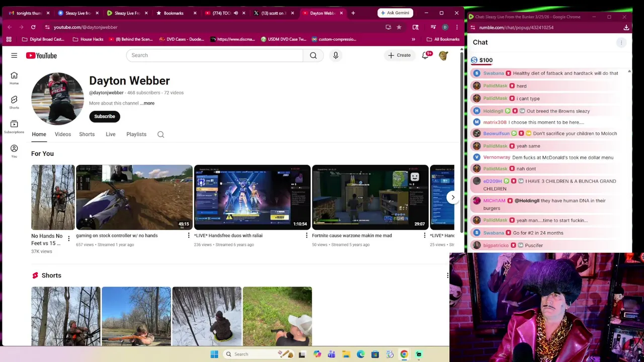Click username 'Beowulfsun' in Rumble chat
The height and width of the screenshot is (362, 644).
click(x=496, y=134)
